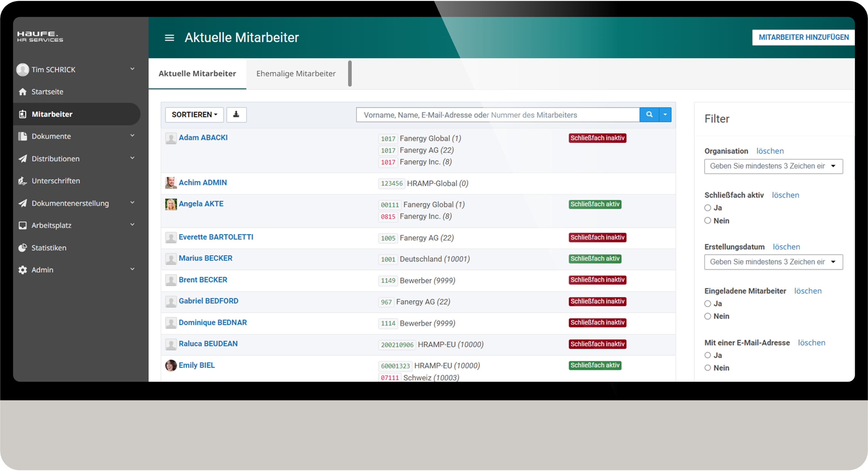Open the hamburger menu icon
The width and height of the screenshot is (868, 471).
[169, 38]
